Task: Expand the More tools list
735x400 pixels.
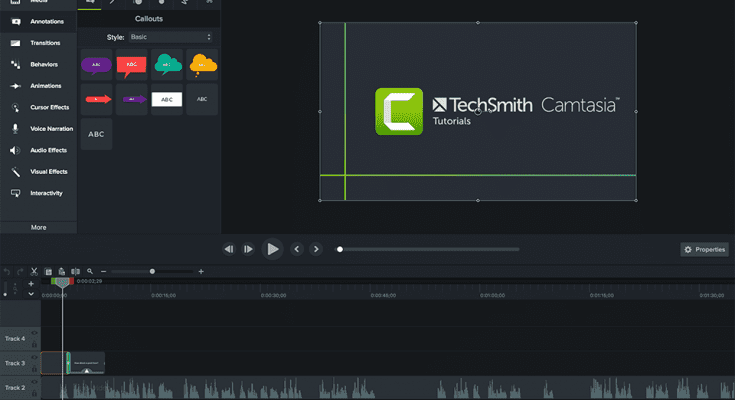Action: 38,227
